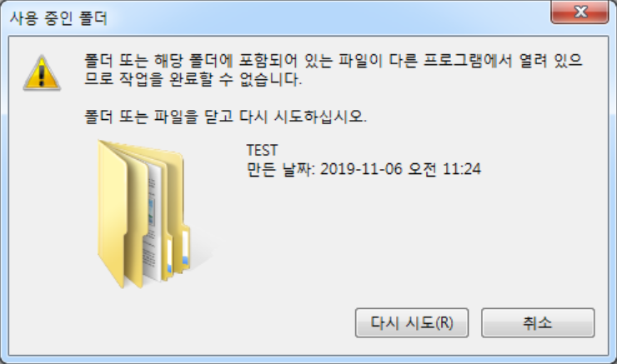Close the 사용 중인 폴더 dialog

(580, 12)
